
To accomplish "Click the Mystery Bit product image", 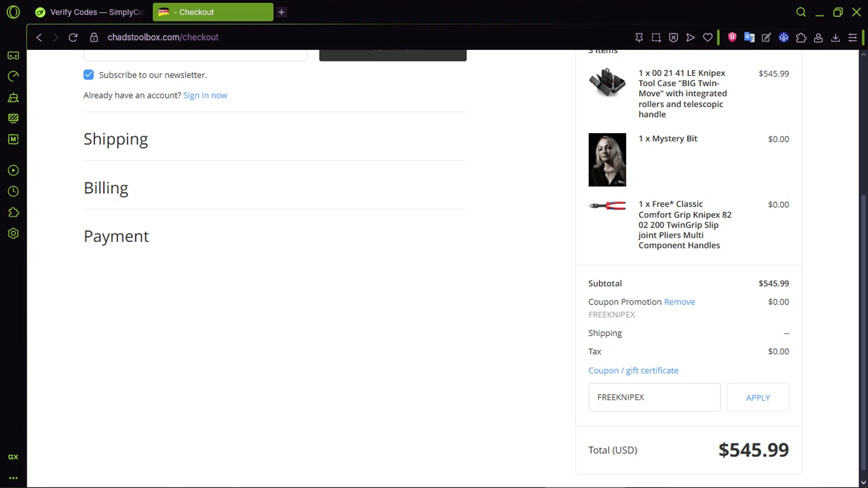I will tap(607, 160).
